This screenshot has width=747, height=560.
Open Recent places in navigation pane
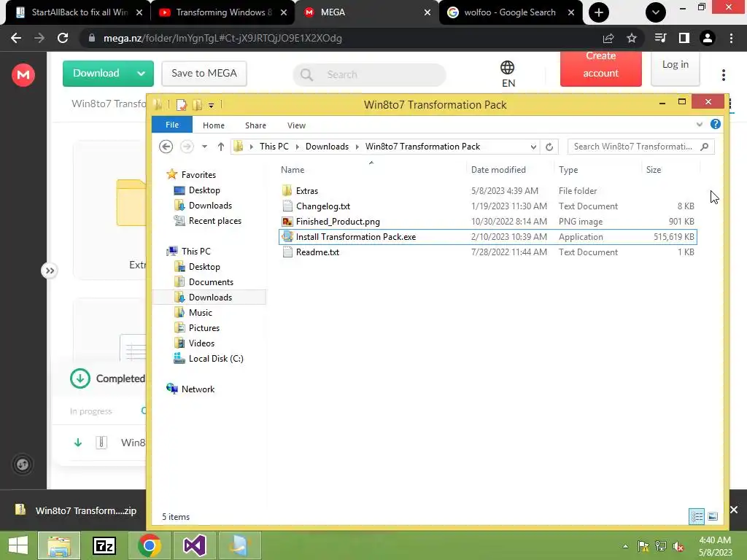[x=215, y=220]
